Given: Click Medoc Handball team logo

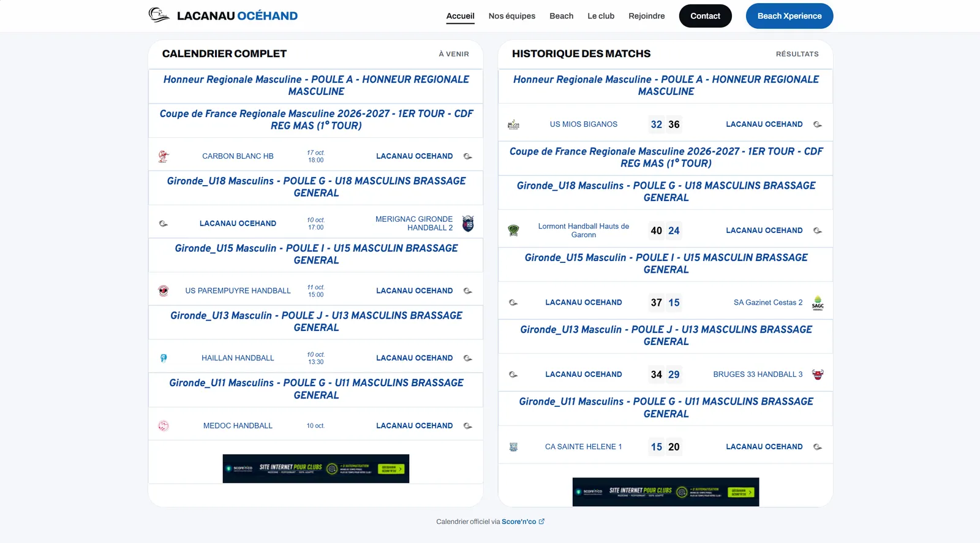Looking at the screenshot, I should pos(164,426).
